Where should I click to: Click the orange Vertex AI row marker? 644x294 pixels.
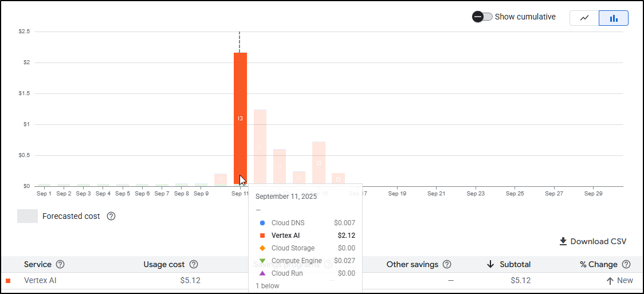(8, 281)
